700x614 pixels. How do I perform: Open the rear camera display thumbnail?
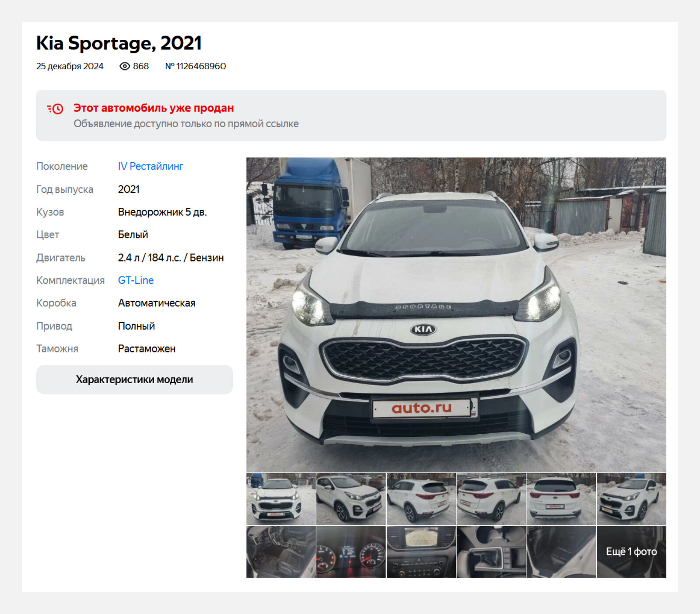point(421,552)
